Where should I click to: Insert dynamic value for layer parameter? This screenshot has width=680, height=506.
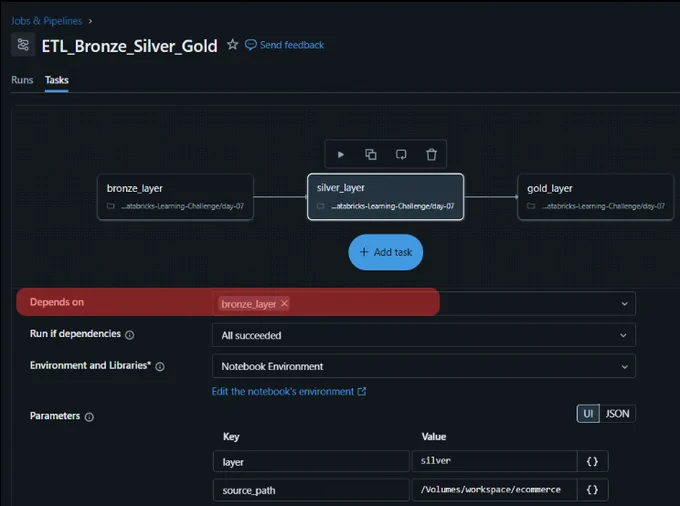coord(592,461)
